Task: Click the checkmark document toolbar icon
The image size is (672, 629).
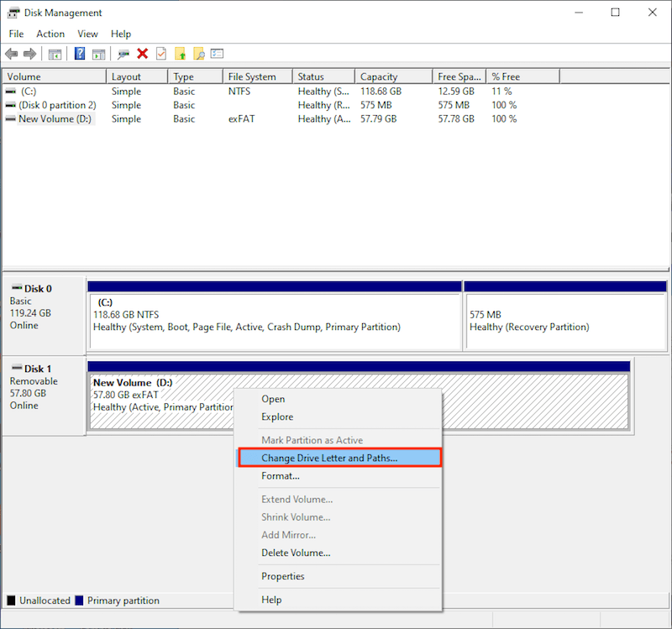Action: tap(160, 53)
